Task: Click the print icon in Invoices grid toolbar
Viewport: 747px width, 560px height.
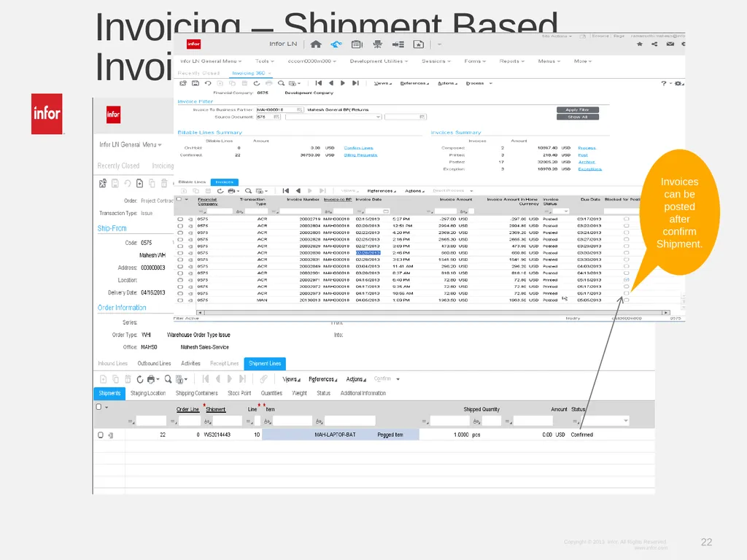Action: coord(232,191)
